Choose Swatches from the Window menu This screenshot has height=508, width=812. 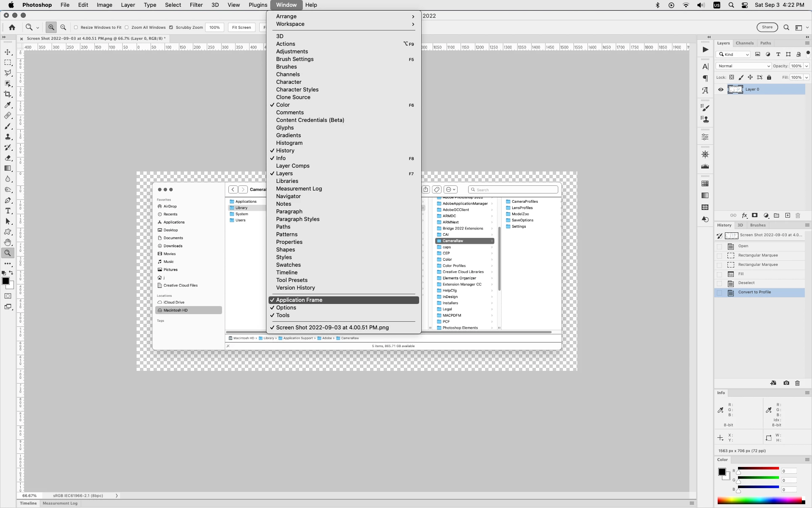pyautogui.click(x=288, y=265)
